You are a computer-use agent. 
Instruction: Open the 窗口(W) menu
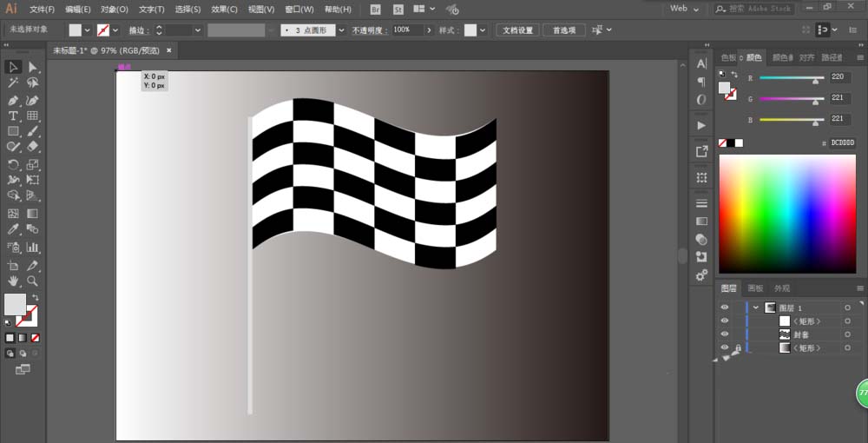pyautogui.click(x=299, y=10)
